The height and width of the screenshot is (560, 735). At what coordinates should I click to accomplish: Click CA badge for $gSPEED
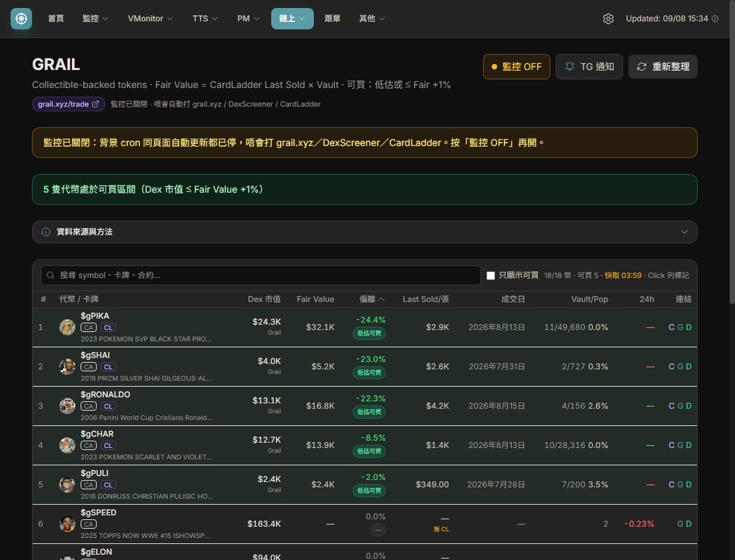tap(89, 525)
